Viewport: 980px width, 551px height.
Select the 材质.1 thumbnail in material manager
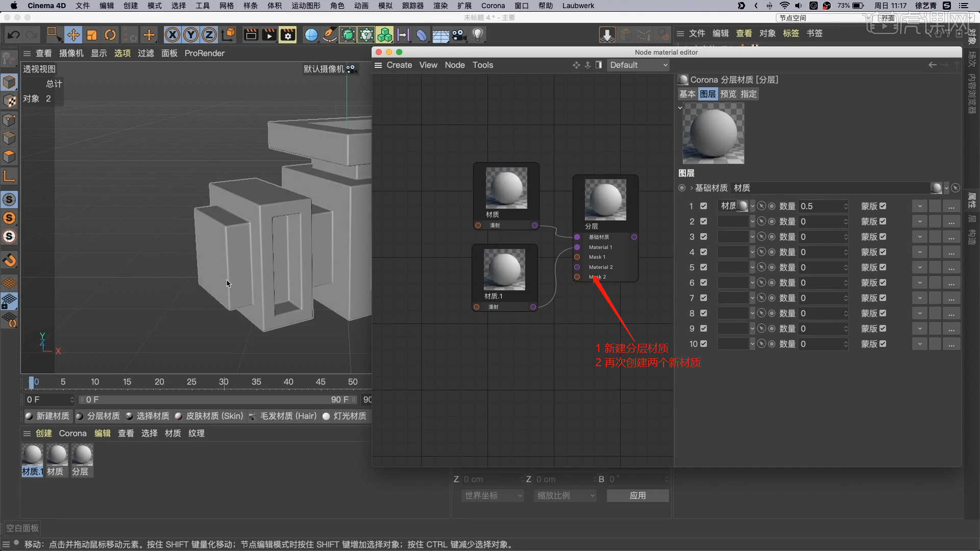[32, 460]
